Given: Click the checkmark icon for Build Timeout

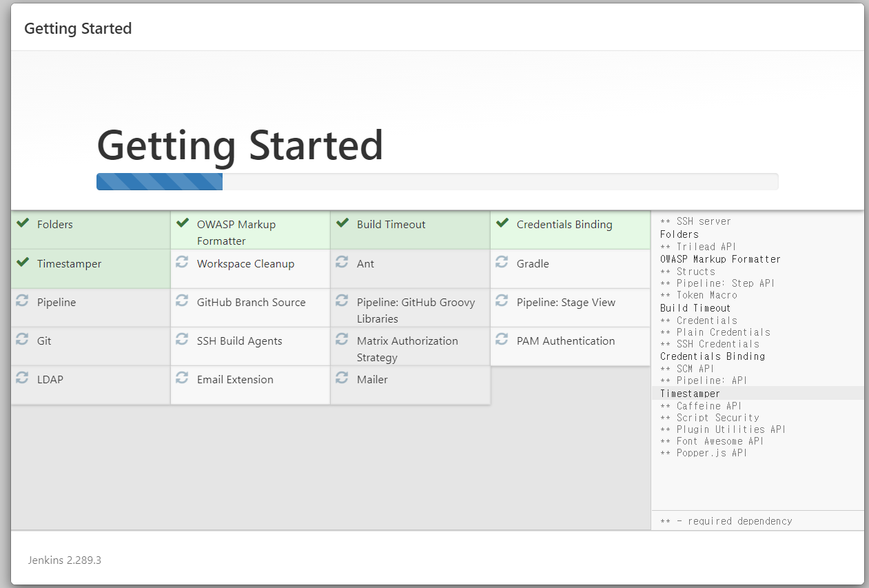Looking at the screenshot, I should [343, 223].
